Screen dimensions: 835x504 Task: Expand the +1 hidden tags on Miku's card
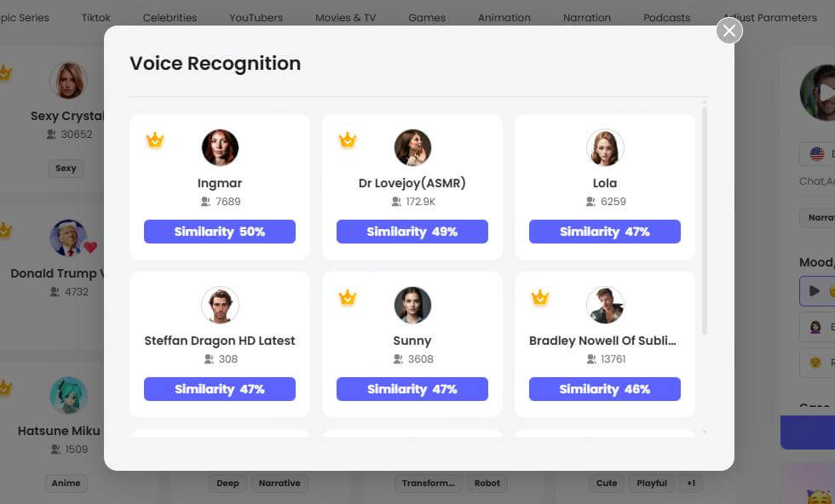[x=692, y=483]
